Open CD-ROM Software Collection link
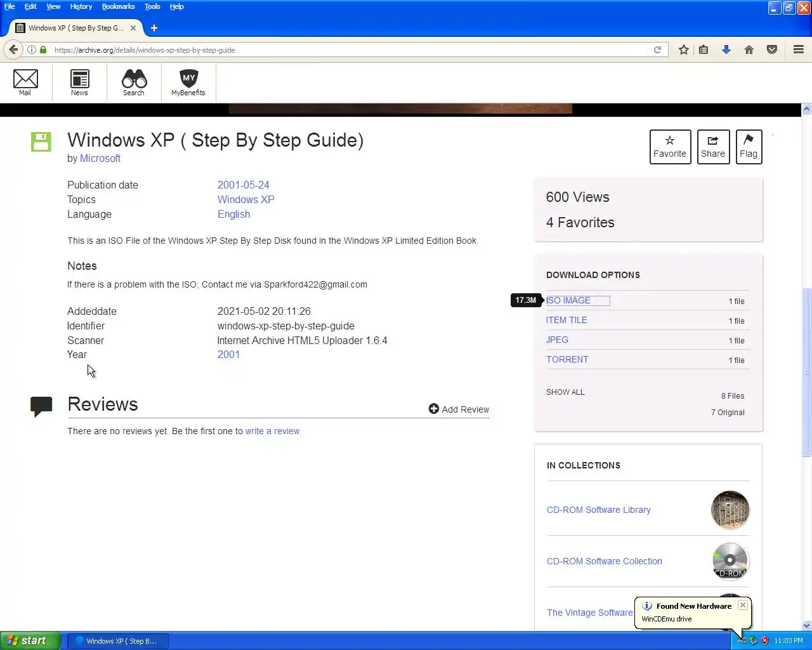Viewport: 812px width, 650px height. [x=605, y=562]
